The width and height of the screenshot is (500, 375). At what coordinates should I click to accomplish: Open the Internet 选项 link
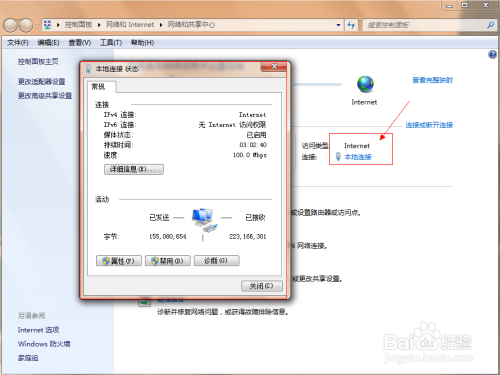point(38,330)
